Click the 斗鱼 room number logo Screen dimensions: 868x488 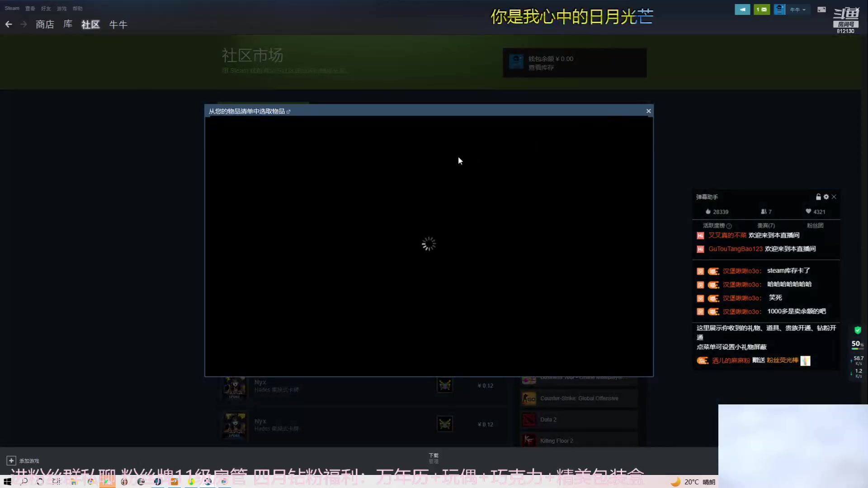click(x=845, y=20)
